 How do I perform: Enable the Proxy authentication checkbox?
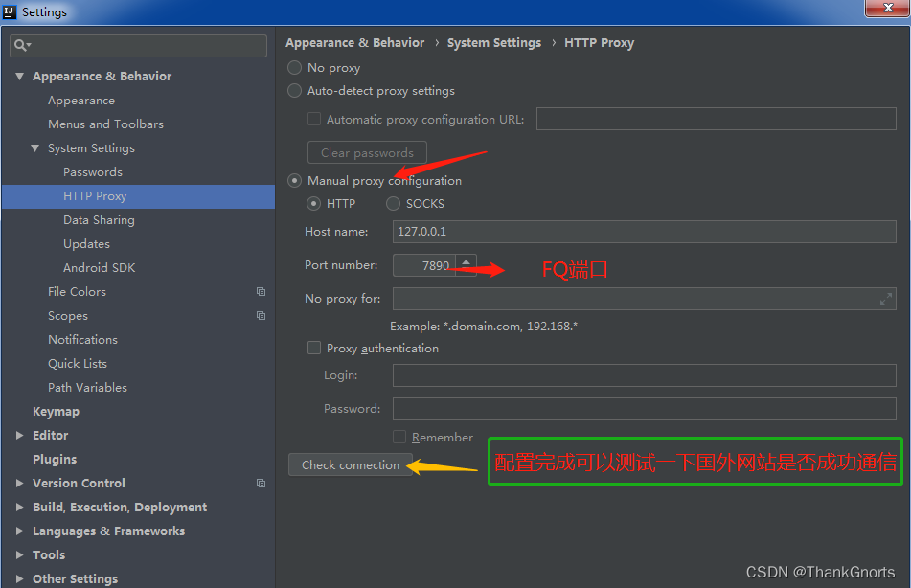click(313, 348)
